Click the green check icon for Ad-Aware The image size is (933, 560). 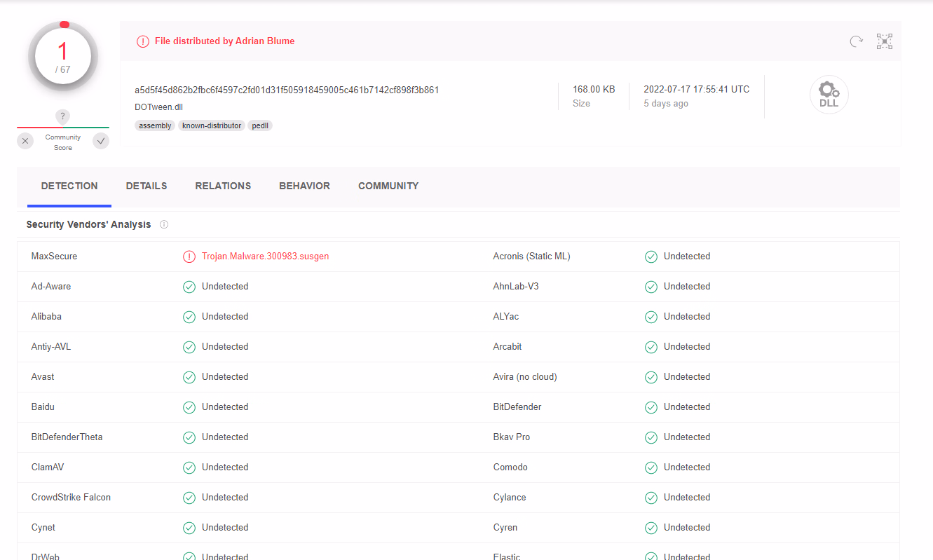[x=189, y=287]
